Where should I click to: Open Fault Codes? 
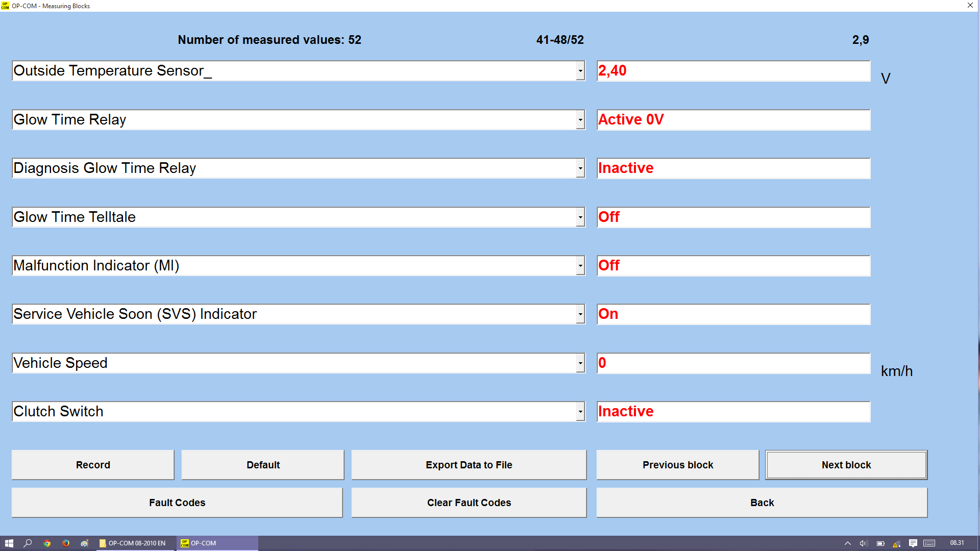click(x=177, y=503)
